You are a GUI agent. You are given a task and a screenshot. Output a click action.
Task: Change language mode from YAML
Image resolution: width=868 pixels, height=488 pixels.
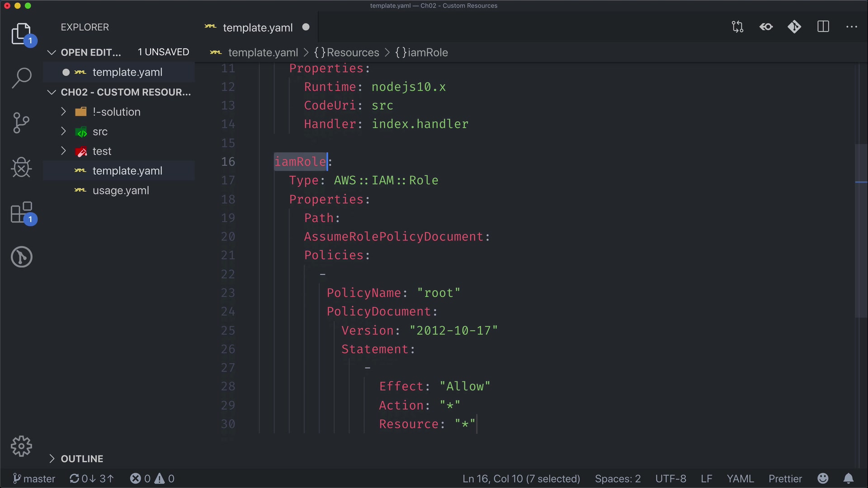740,479
